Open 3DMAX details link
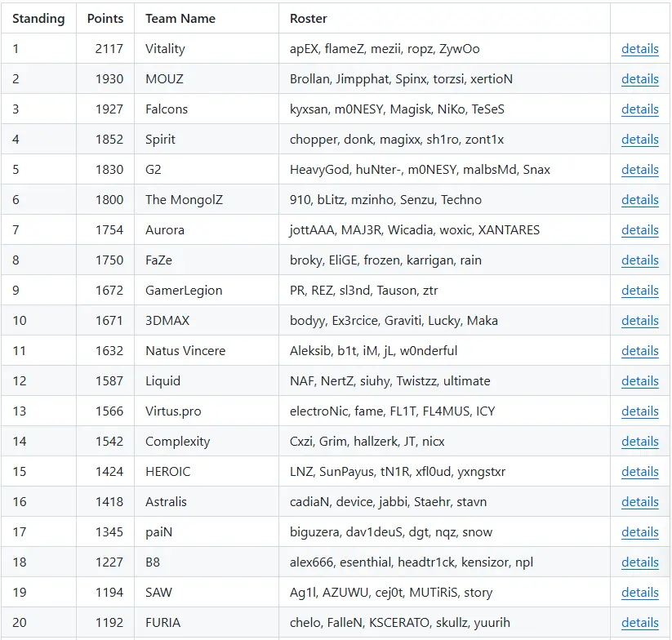672x640 pixels. 639,321
